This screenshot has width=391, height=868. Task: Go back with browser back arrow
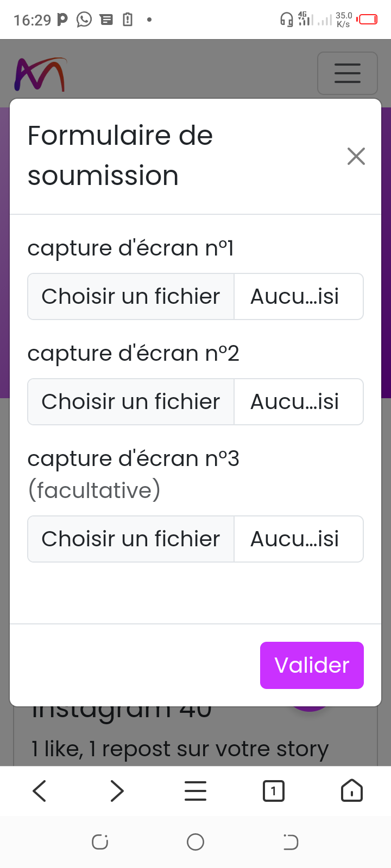(40, 791)
